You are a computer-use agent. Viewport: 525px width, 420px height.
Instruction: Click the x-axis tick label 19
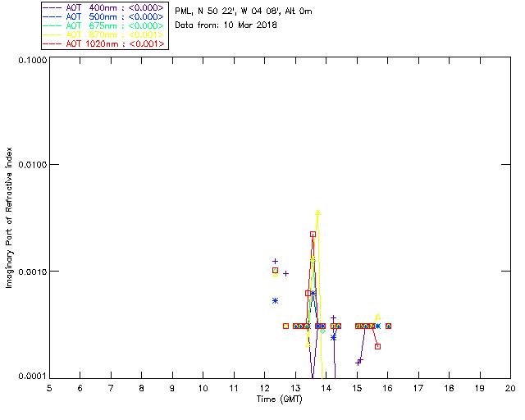pyautogui.click(x=480, y=388)
